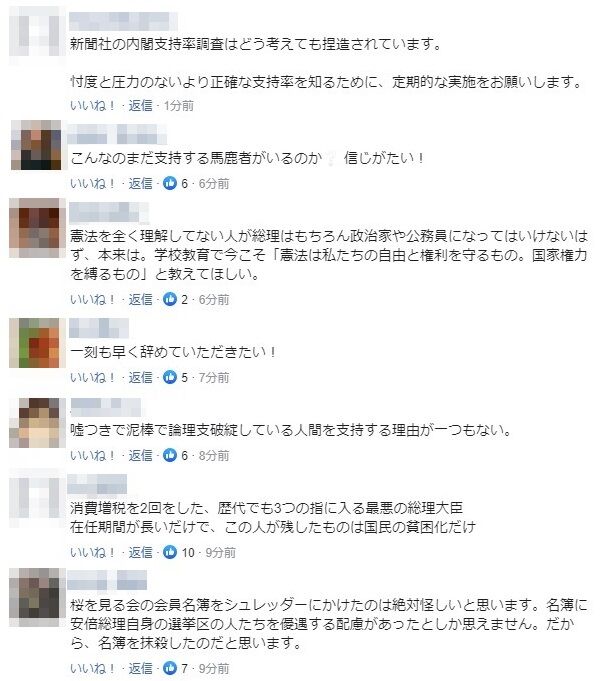The image size is (605, 681).
Task: Click the like reaction icon showing 10 likes
Action: coord(170,552)
